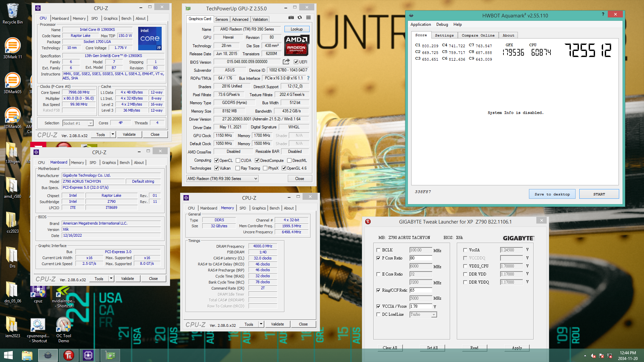This screenshot has width=644, height=362.
Task: Launch the cpuznospd shortcut icon
Action: 38,330
